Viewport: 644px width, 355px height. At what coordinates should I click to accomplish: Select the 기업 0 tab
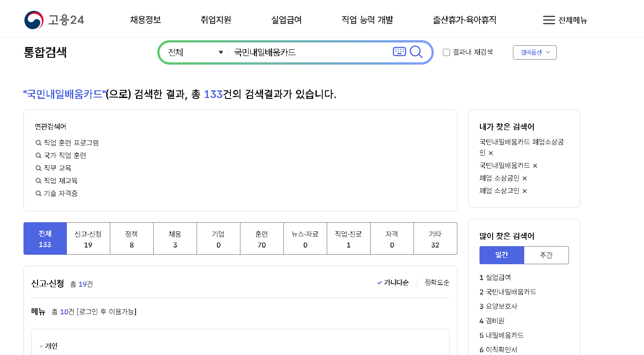(x=218, y=238)
